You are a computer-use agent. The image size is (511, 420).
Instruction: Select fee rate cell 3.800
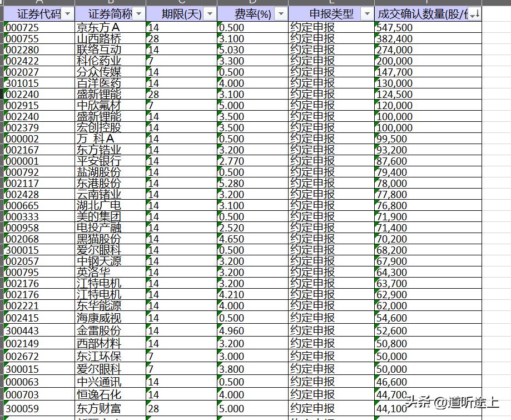252,368
